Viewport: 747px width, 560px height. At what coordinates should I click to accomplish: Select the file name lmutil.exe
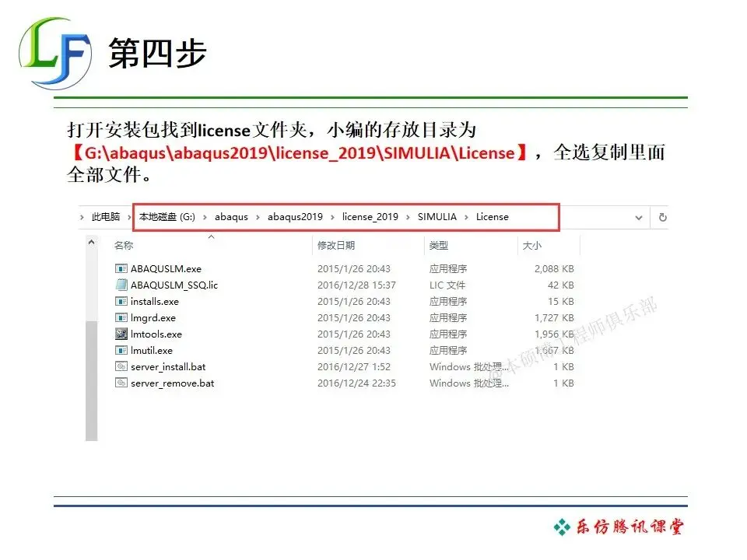tap(152, 351)
